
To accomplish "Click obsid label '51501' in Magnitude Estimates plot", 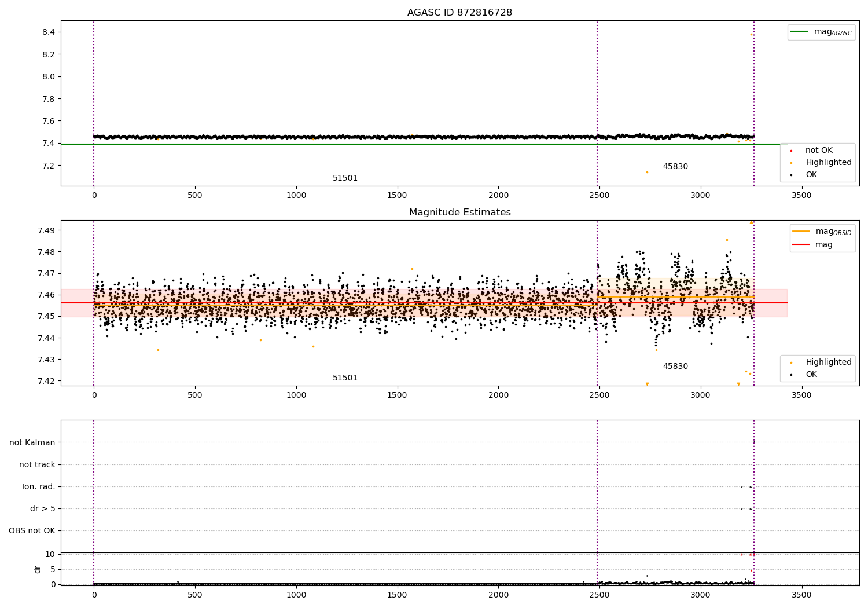I will pos(345,378).
